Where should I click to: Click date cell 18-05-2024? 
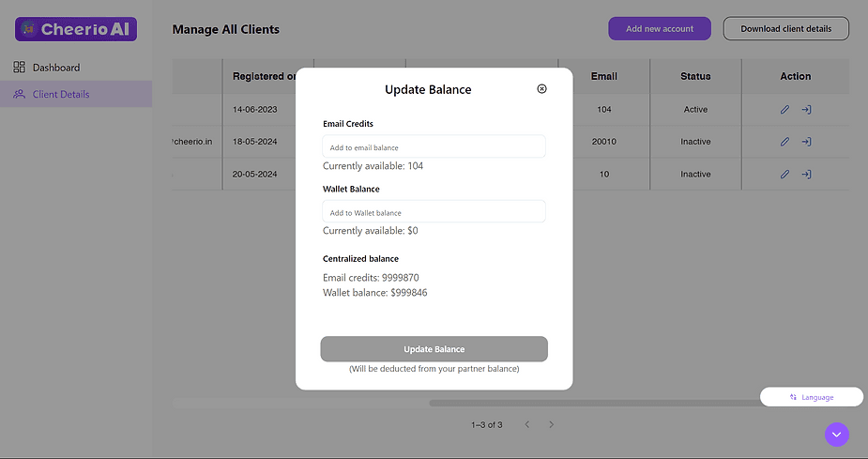(254, 142)
